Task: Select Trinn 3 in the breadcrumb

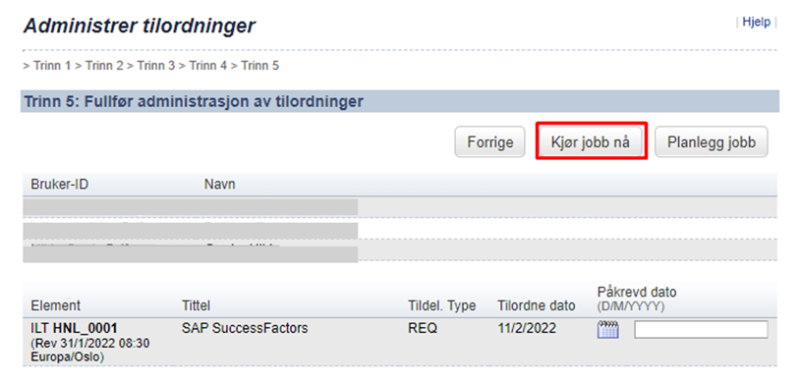Action: tap(156, 66)
